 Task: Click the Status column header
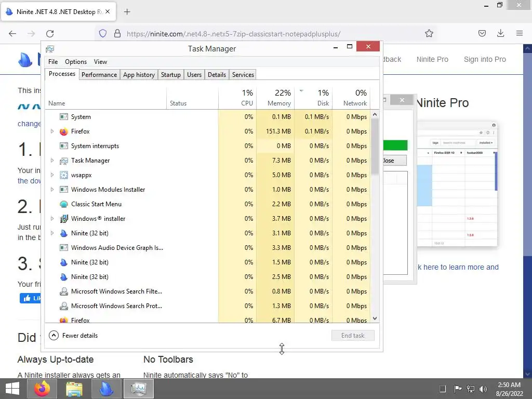pos(192,98)
